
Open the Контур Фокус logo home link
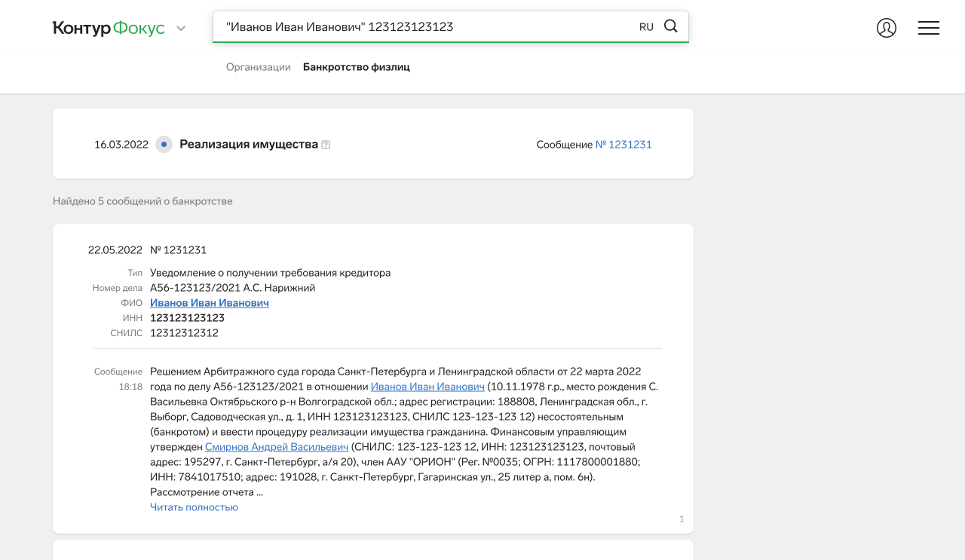click(x=109, y=29)
